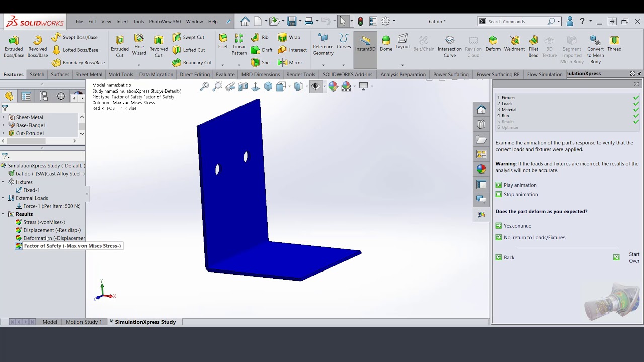
Task: Open the Curves tool
Action: pyautogui.click(x=344, y=42)
